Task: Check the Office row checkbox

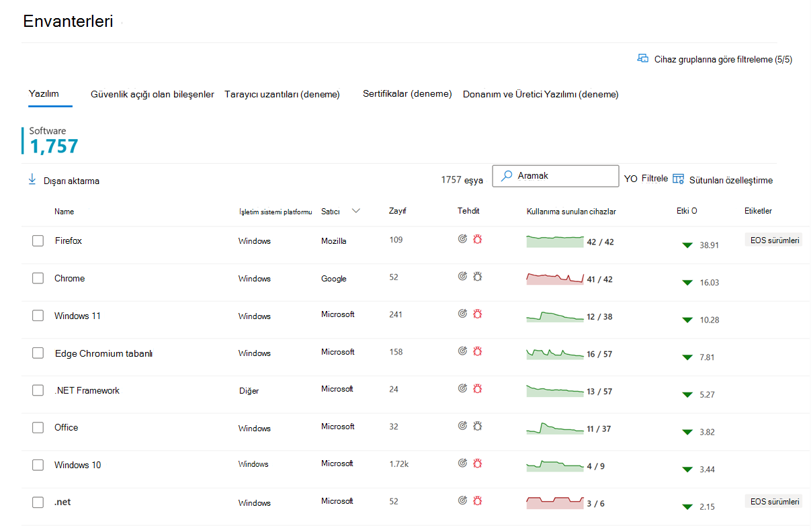Action: (x=38, y=427)
